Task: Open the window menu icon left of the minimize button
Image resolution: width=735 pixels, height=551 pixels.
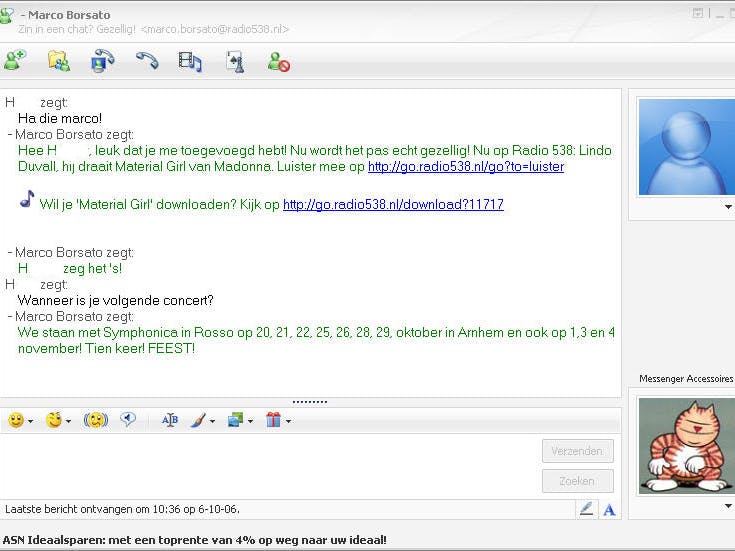Action: click(698, 14)
